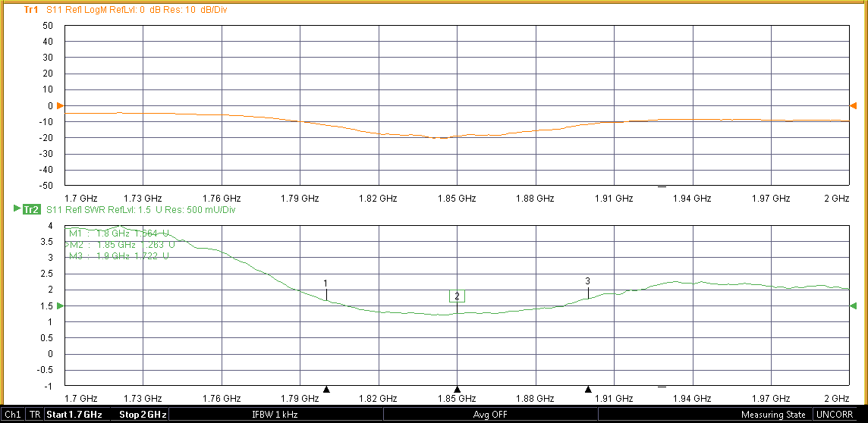
Task: Click the green active-trace arrow beside Tr2
Action: (x=16, y=209)
